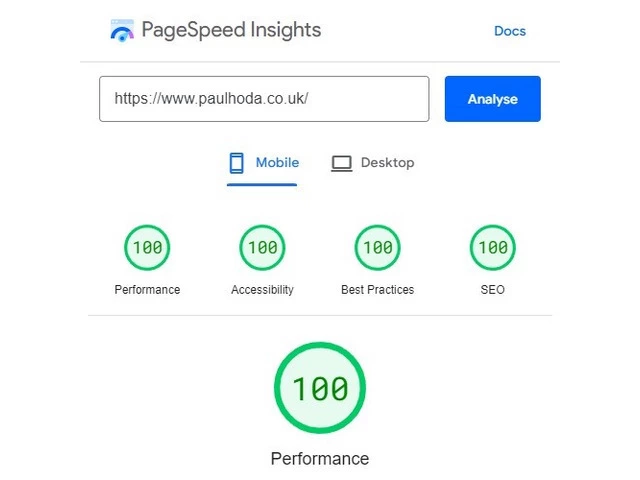Click the PageSpeed Insights logo icon
This screenshot has height=480, width=640.
[x=122, y=31]
